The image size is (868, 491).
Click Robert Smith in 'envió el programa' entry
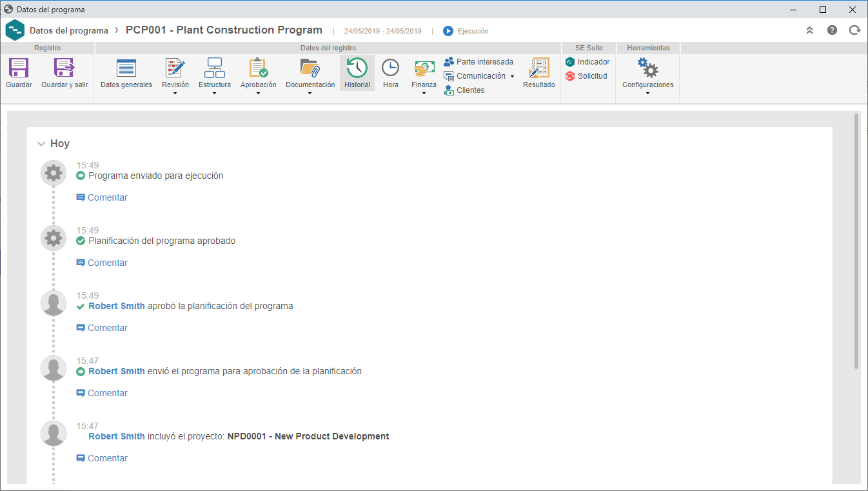117,371
